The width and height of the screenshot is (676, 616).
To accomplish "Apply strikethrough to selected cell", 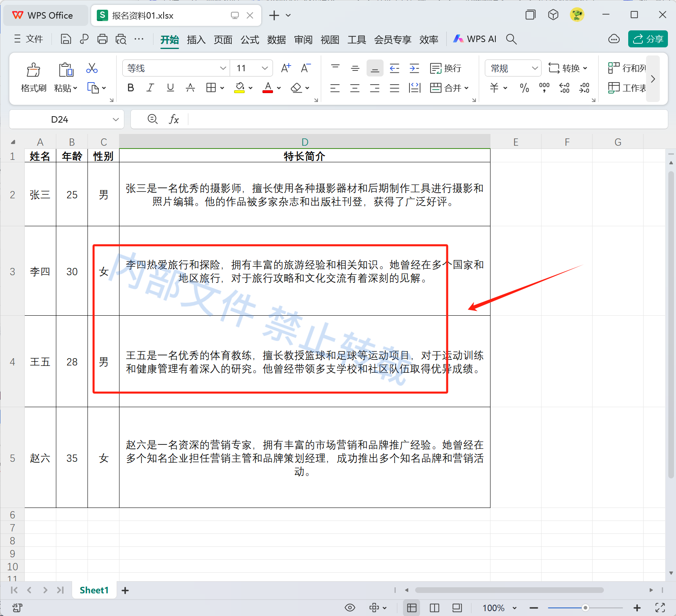I will [190, 87].
